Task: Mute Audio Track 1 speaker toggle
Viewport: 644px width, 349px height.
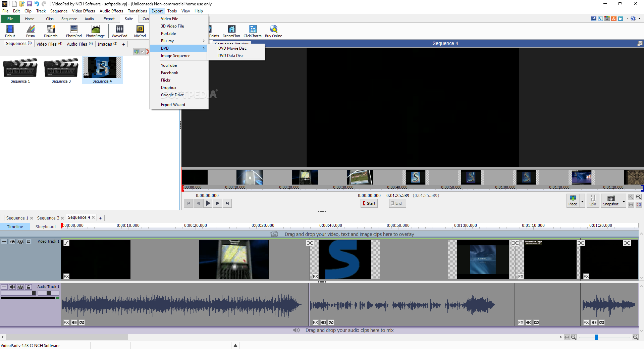Action: click(12, 287)
